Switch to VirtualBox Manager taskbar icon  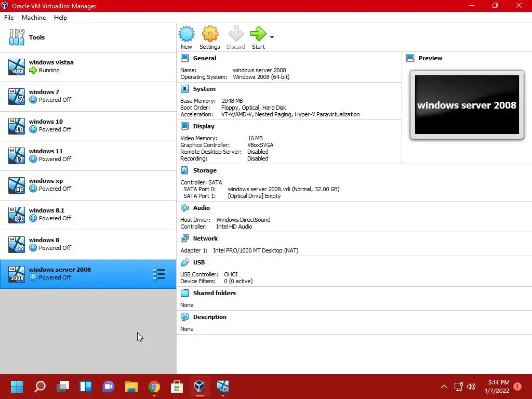tap(199, 387)
